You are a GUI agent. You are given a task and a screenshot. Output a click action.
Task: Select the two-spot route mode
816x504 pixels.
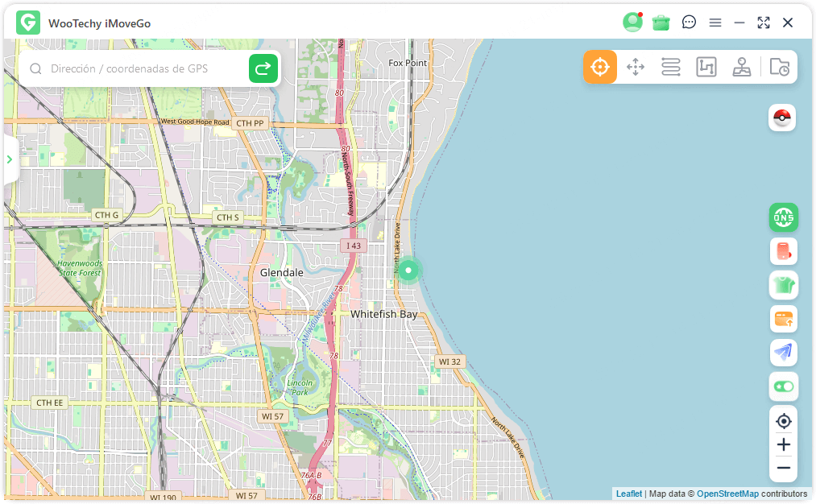point(706,67)
